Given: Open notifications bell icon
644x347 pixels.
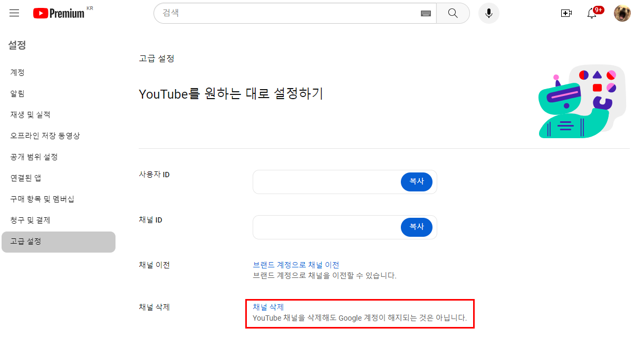Looking at the screenshot, I should pos(592,13).
